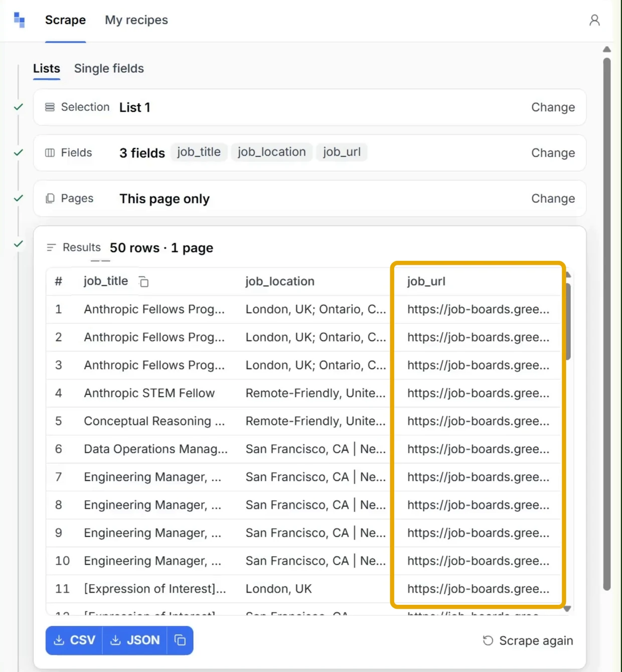This screenshot has width=622, height=672.
Task: Click row 11 Expression of Interest title
Action: pos(155,589)
